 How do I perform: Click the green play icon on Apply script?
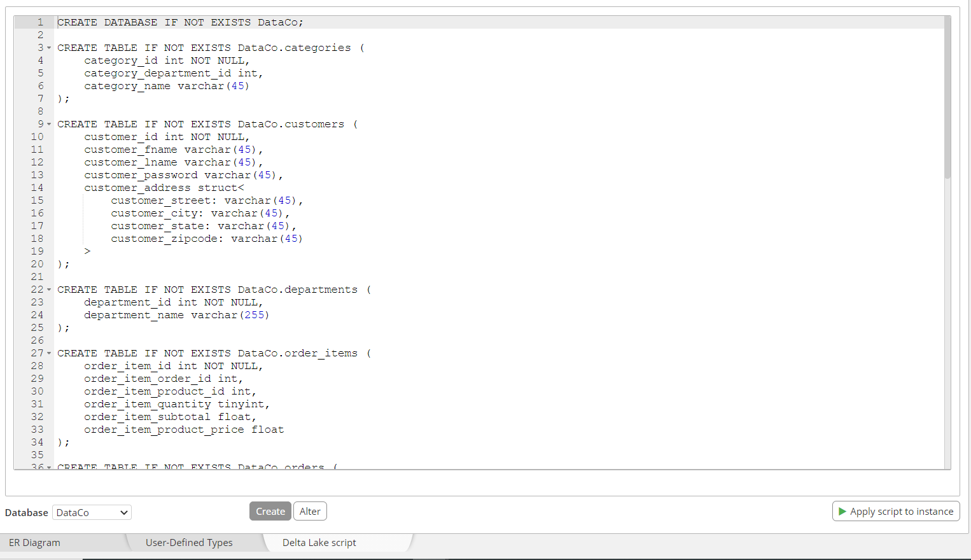pyautogui.click(x=842, y=512)
